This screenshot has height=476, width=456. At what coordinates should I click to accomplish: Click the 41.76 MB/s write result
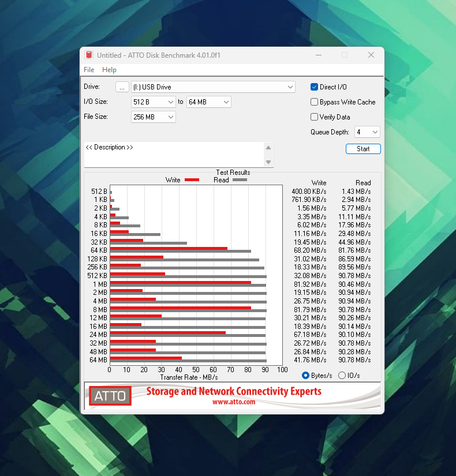tap(310, 360)
